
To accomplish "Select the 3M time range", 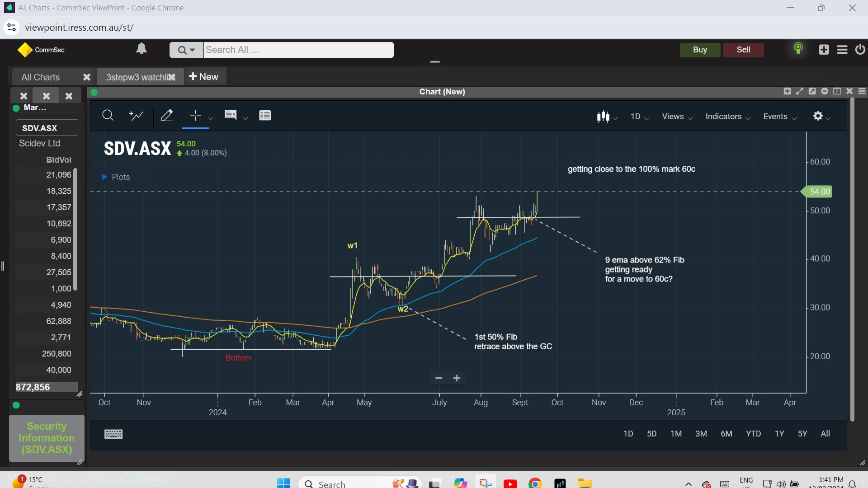I will pyautogui.click(x=701, y=434).
